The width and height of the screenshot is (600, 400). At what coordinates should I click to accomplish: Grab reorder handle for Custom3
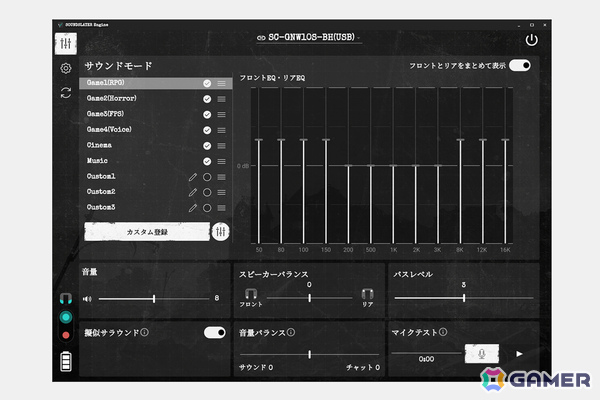coord(222,208)
